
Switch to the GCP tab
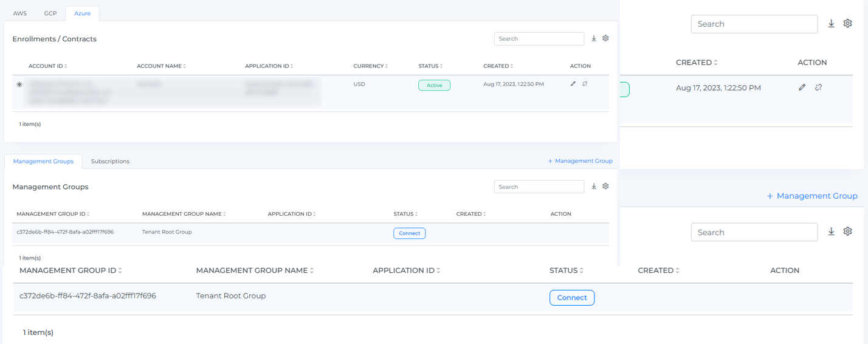click(50, 13)
